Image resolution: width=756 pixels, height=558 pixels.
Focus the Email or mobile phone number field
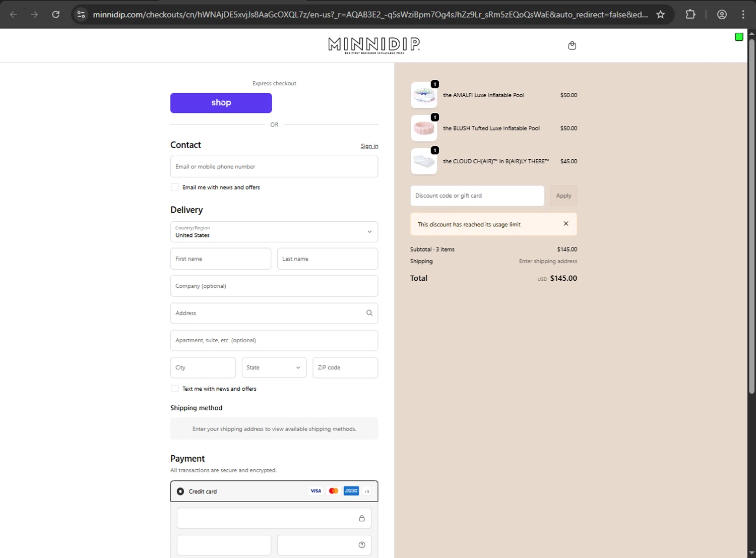(x=274, y=166)
